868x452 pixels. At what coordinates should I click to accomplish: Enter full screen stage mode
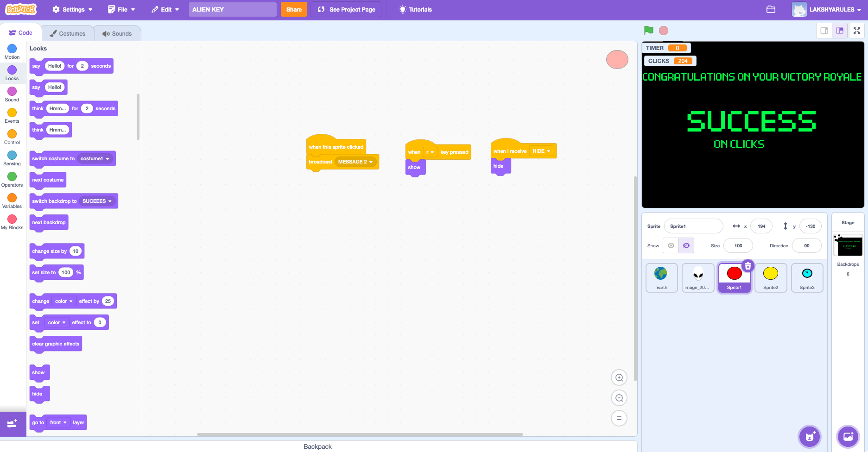pyautogui.click(x=857, y=31)
